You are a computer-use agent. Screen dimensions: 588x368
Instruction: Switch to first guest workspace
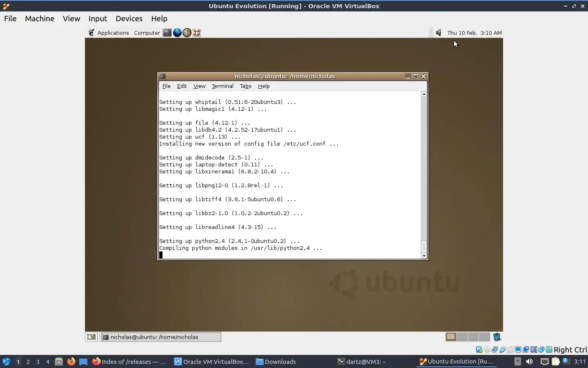[x=451, y=337]
